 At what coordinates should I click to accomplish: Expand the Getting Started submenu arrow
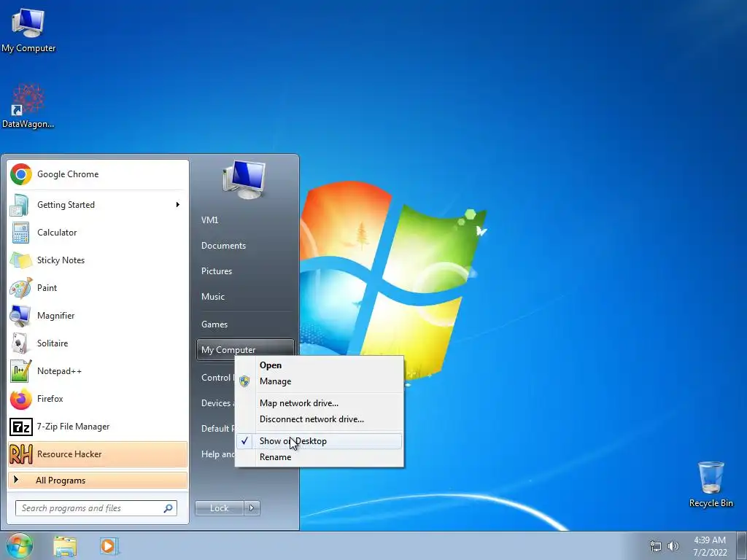(178, 205)
